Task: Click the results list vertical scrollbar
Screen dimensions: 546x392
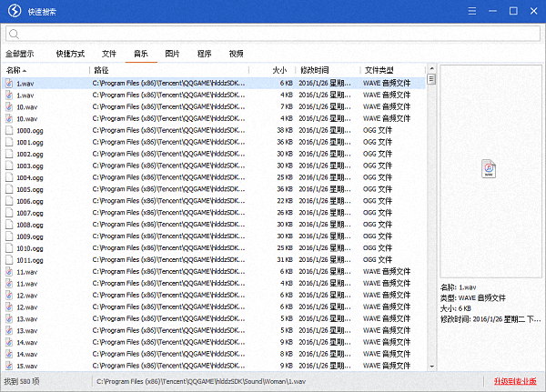Action: (431, 218)
